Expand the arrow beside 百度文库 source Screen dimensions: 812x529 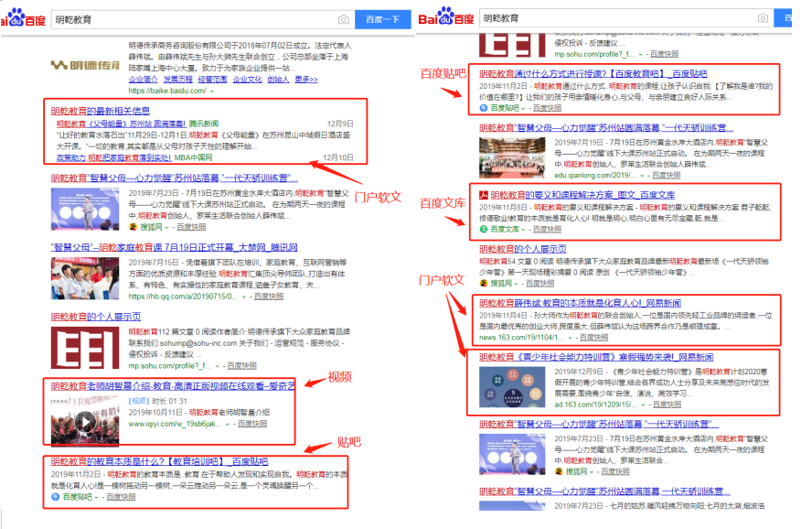[x=523, y=230]
